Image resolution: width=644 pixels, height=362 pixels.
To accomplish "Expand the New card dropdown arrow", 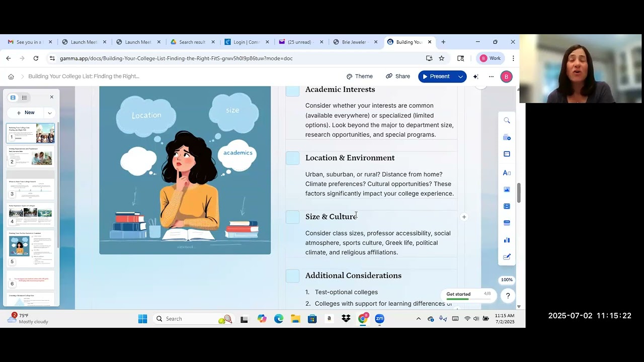I will 49,113.
